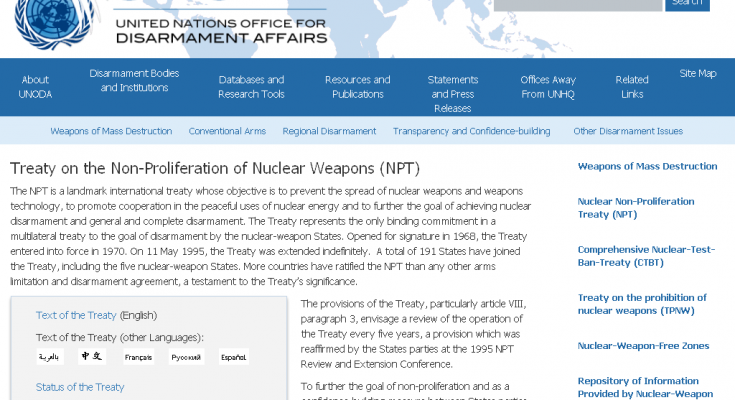Open the About UNODA menu

(x=35, y=87)
